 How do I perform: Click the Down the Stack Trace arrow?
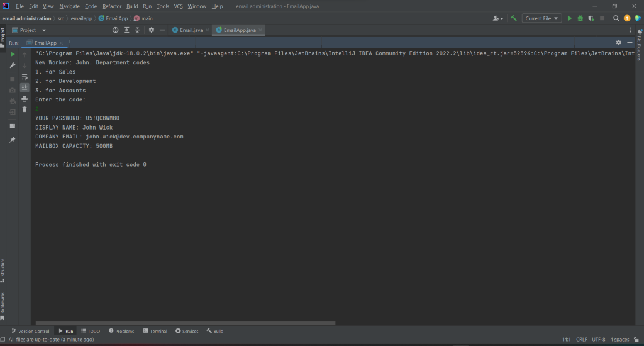25,65
